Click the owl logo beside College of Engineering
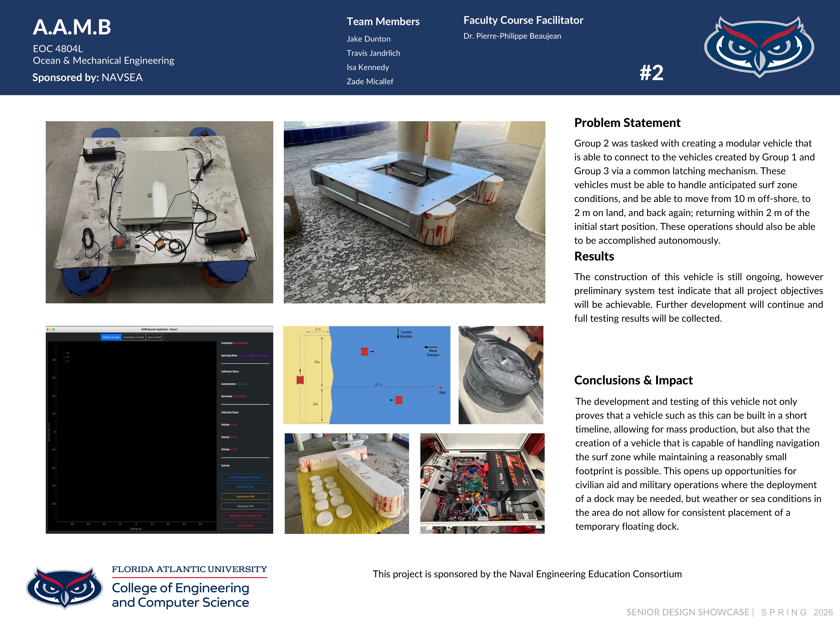 click(x=64, y=587)
